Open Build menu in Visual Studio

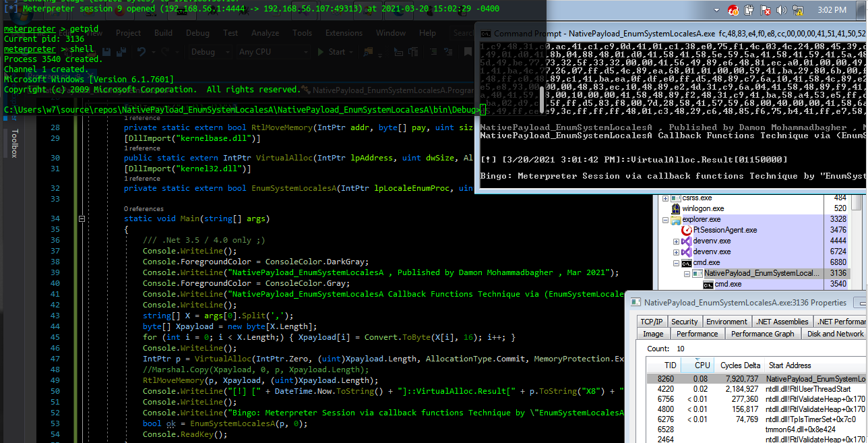point(163,33)
